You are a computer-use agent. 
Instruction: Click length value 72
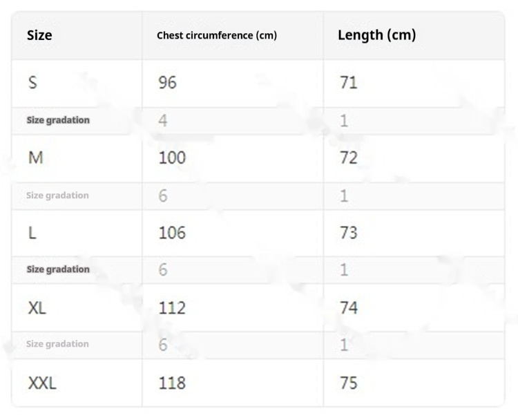coord(349,157)
